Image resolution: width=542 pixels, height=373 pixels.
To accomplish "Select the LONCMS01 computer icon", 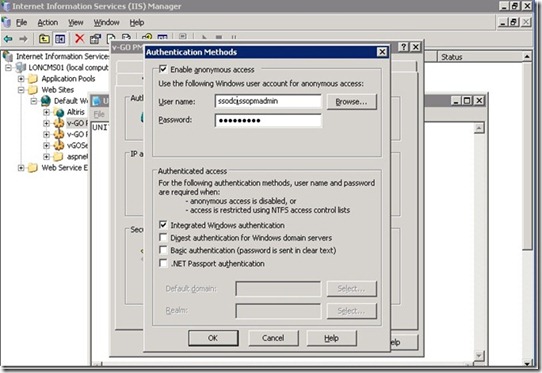I will coord(21,67).
